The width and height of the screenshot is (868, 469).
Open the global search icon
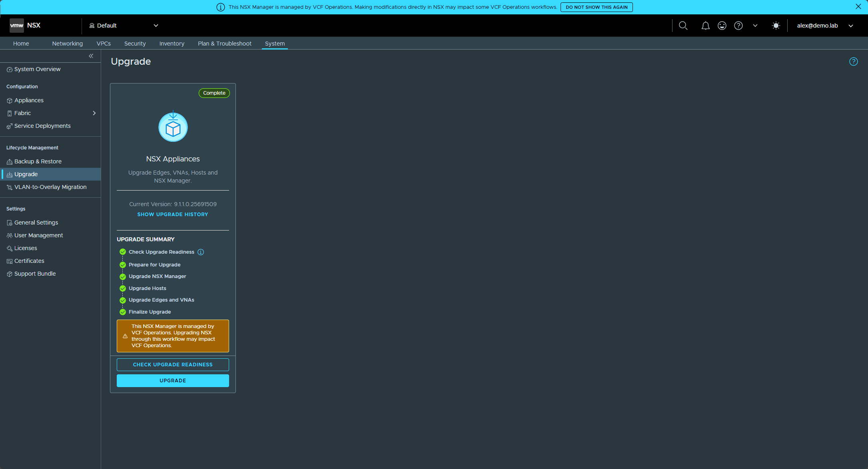pos(683,26)
